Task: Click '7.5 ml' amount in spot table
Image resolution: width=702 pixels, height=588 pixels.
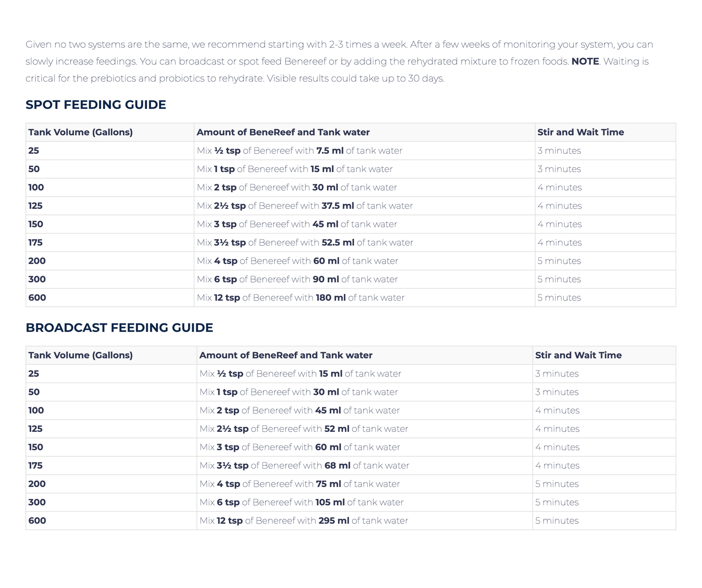Action: click(330, 151)
